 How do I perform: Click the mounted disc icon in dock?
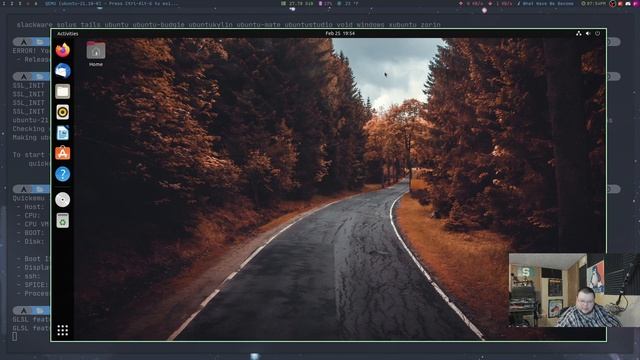coord(62,200)
